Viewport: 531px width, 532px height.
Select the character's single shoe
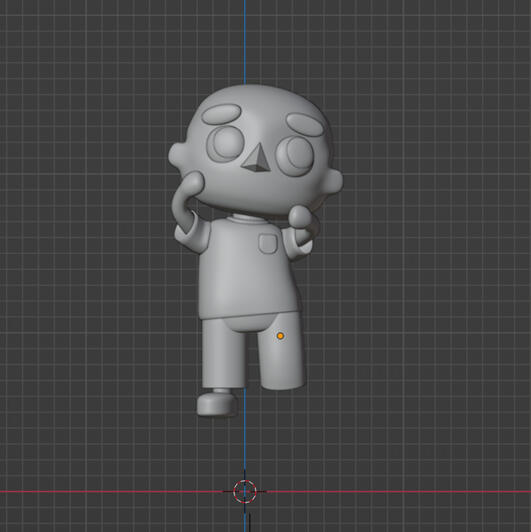point(217,404)
